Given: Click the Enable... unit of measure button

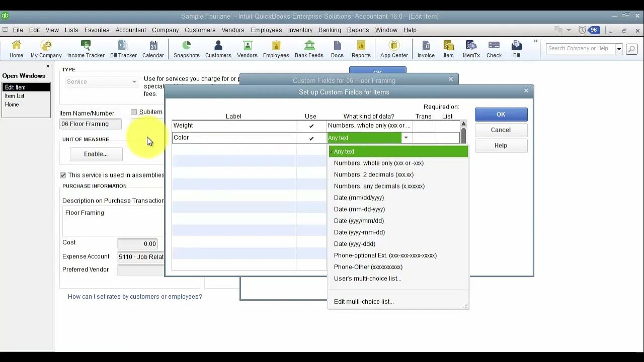Looking at the screenshot, I should (96, 154).
